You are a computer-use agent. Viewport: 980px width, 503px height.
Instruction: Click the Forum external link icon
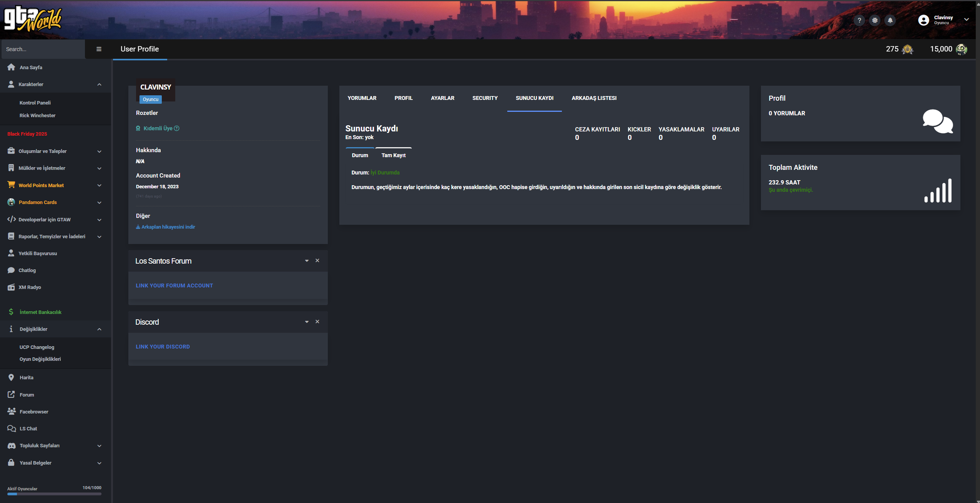[x=11, y=395]
